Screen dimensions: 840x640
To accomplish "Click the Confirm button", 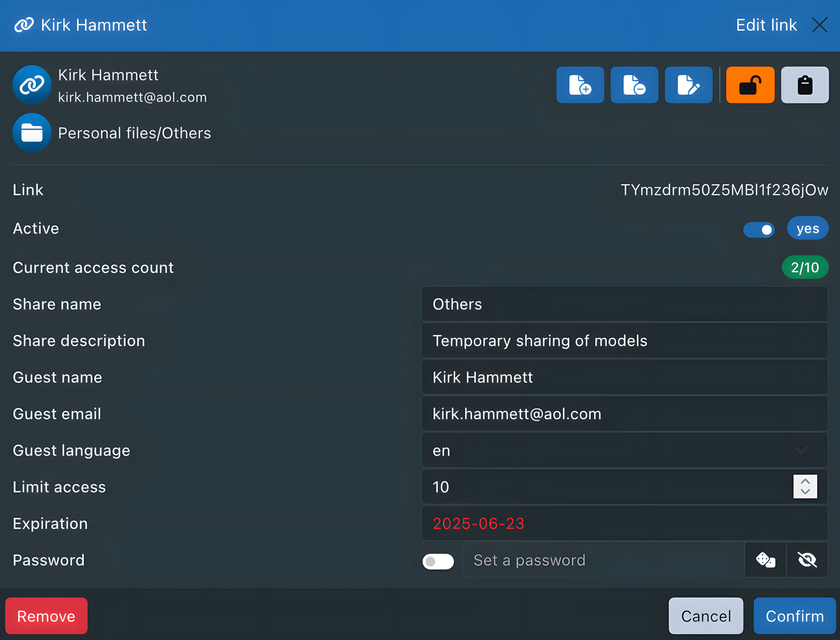I will [794, 616].
